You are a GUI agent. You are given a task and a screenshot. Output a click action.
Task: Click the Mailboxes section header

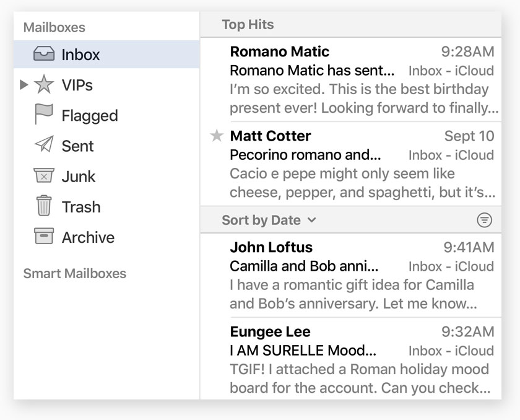click(54, 27)
